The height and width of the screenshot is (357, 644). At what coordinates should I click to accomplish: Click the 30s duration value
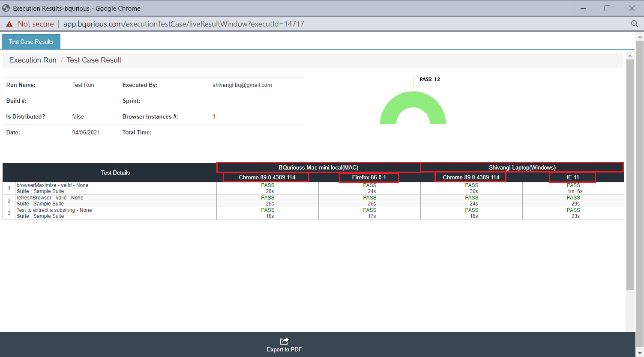[x=474, y=191]
